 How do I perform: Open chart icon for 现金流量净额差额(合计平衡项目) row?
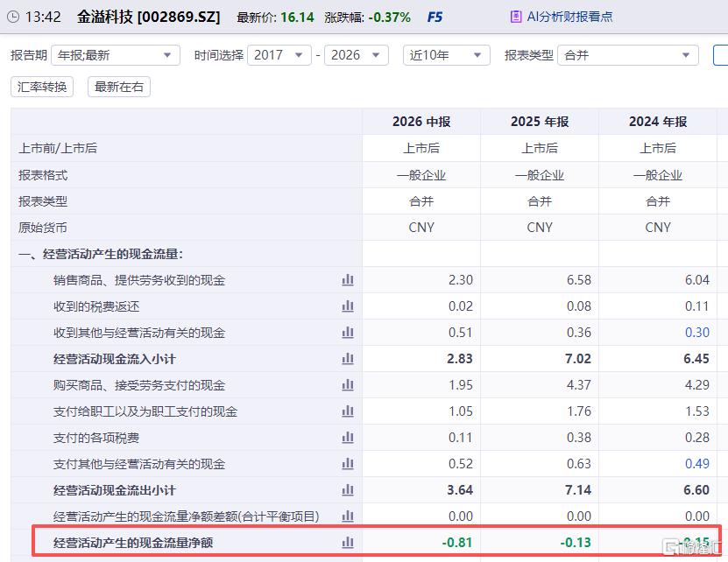pyautogui.click(x=348, y=516)
